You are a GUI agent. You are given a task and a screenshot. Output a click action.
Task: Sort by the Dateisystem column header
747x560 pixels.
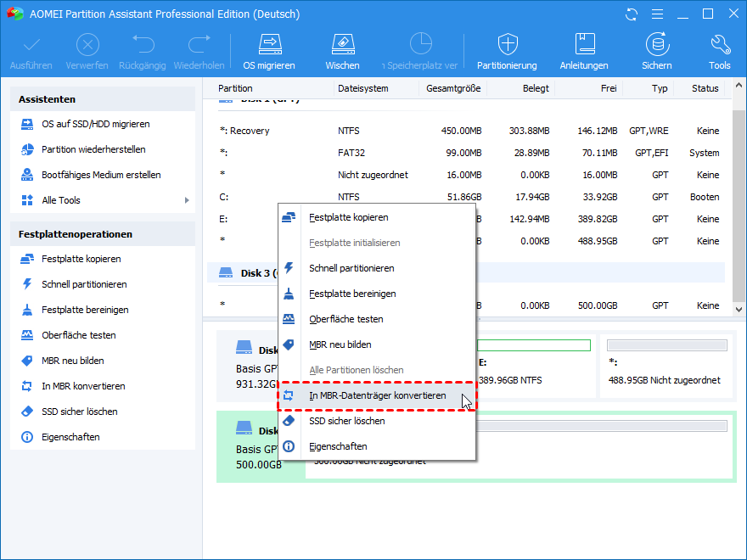(x=362, y=88)
